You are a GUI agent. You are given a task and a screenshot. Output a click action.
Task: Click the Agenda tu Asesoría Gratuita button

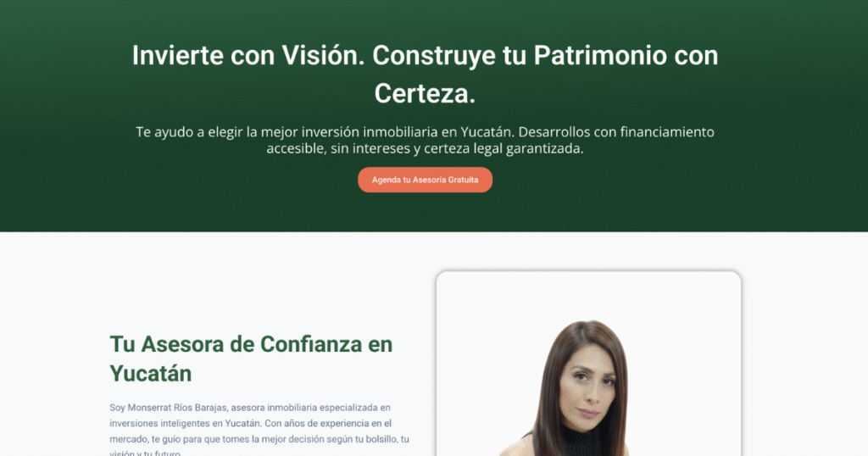[x=425, y=180]
